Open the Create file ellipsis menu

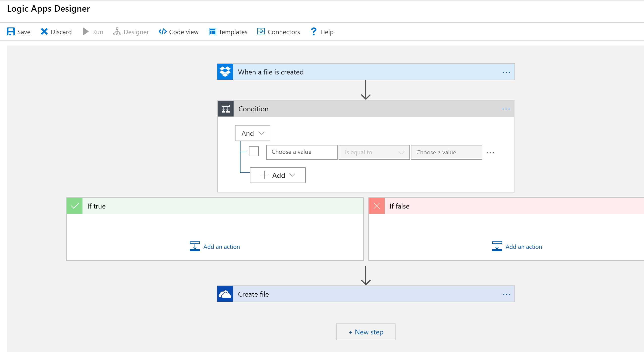point(506,294)
